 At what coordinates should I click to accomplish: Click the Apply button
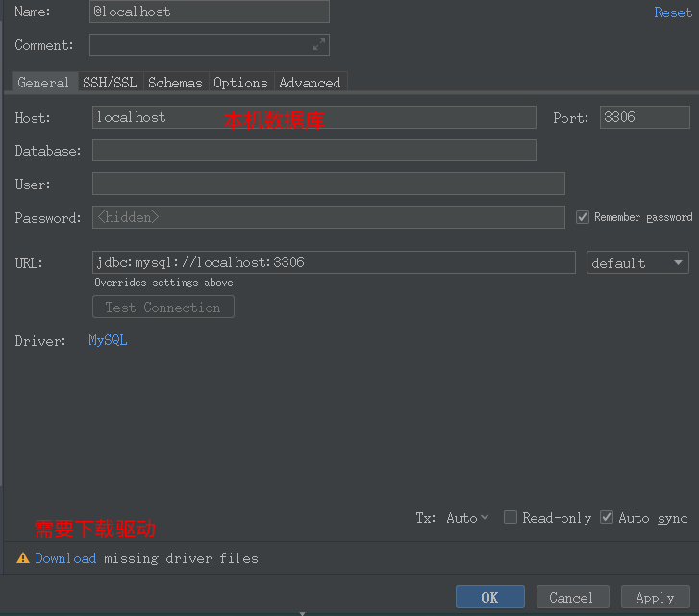(x=656, y=597)
